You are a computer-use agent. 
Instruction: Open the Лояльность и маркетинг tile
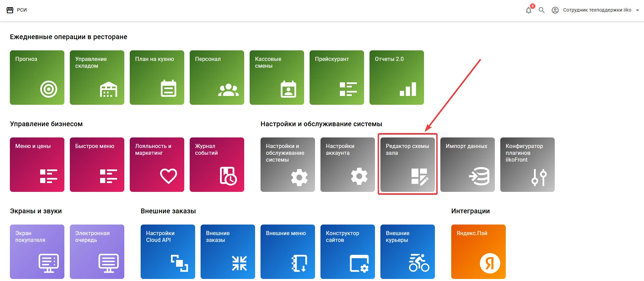(x=157, y=165)
